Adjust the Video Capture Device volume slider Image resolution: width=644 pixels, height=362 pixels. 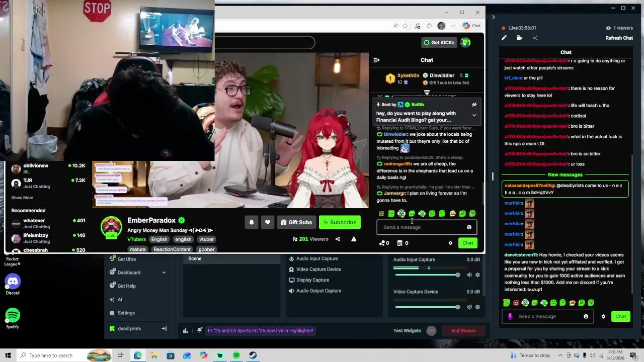coord(427,307)
